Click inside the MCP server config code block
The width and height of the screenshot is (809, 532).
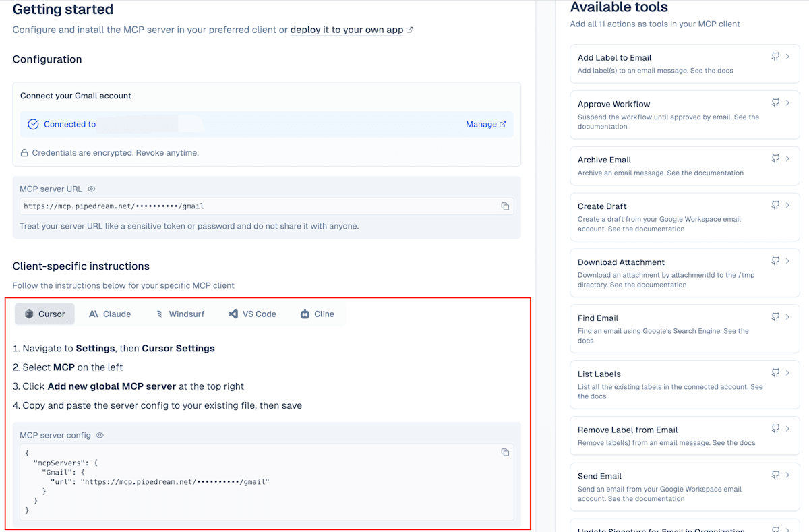pyautogui.click(x=267, y=482)
